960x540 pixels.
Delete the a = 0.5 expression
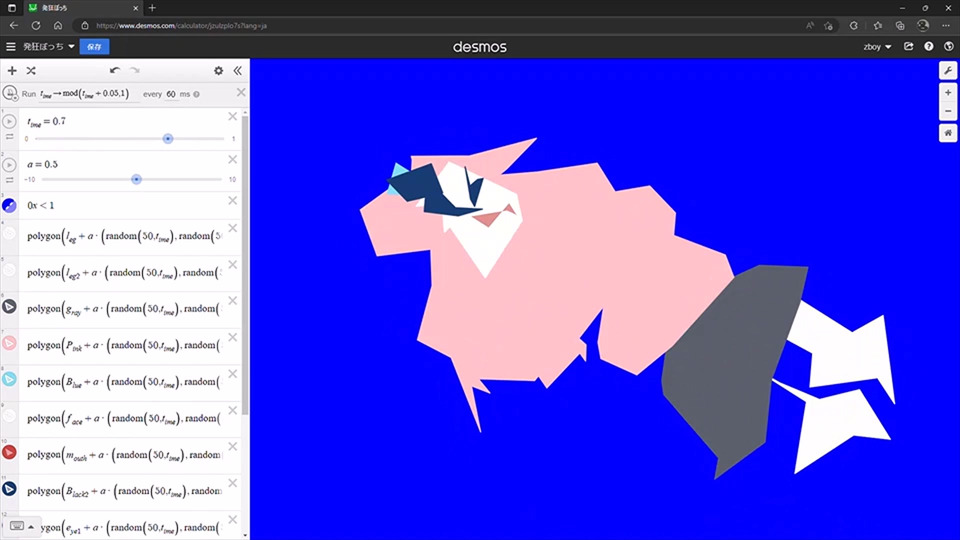pyautogui.click(x=233, y=159)
